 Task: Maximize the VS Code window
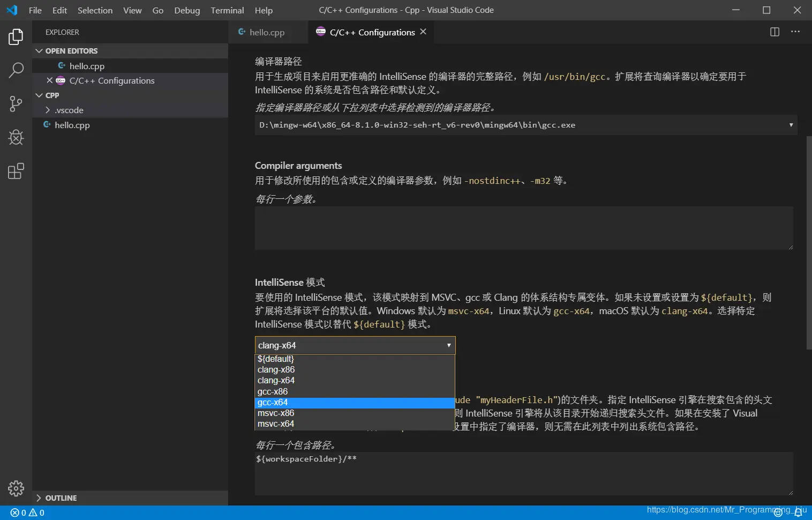[766, 10]
